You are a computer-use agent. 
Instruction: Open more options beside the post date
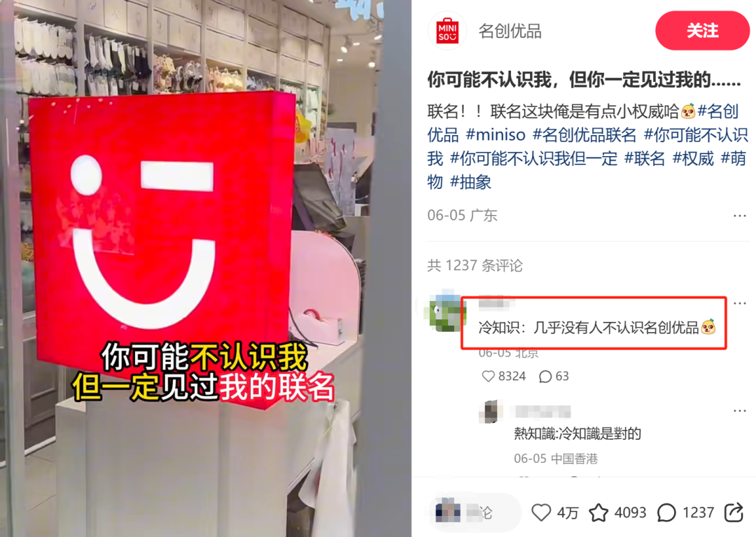(x=740, y=216)
